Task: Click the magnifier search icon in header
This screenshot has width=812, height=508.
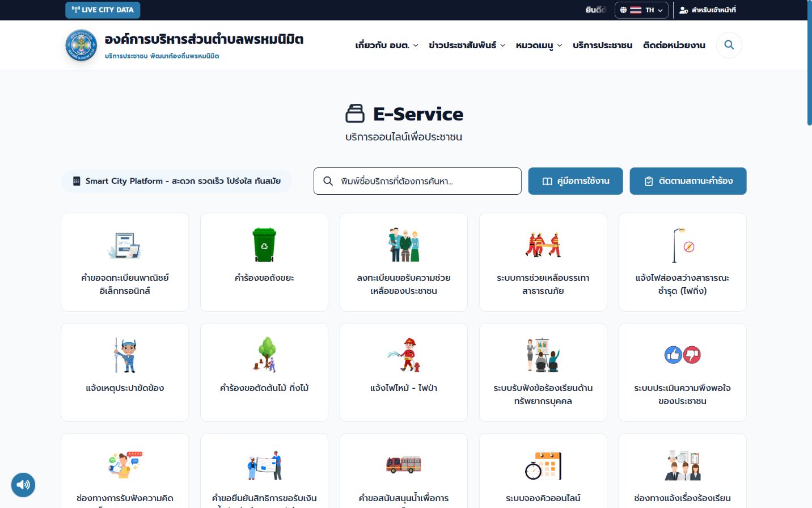Action: (729, 45)
